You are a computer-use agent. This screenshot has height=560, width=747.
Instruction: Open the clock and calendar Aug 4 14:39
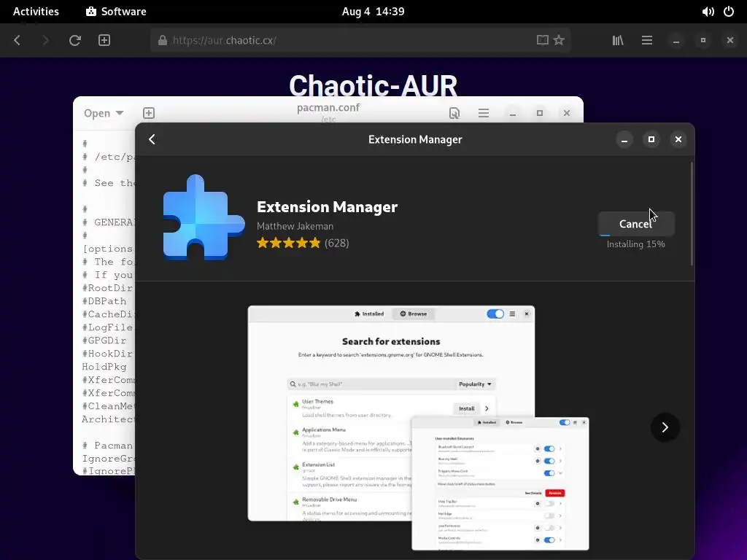[373, 12]
